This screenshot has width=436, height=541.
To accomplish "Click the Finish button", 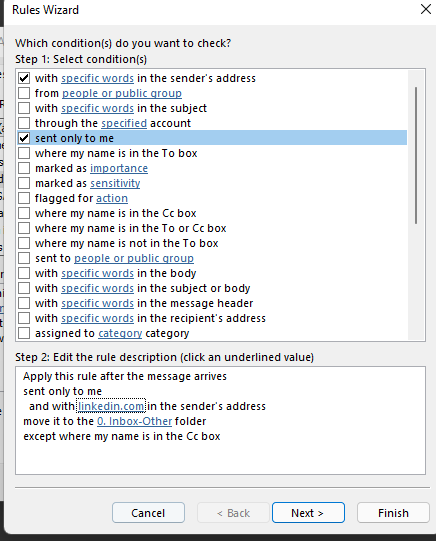I will tap(393, 513).
